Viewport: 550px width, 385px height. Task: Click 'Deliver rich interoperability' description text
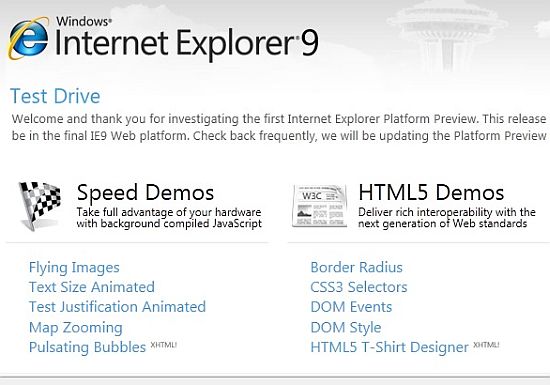point(447,218)
